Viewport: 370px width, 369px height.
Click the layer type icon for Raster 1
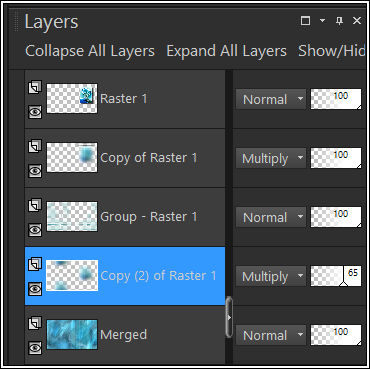(35, 87)
